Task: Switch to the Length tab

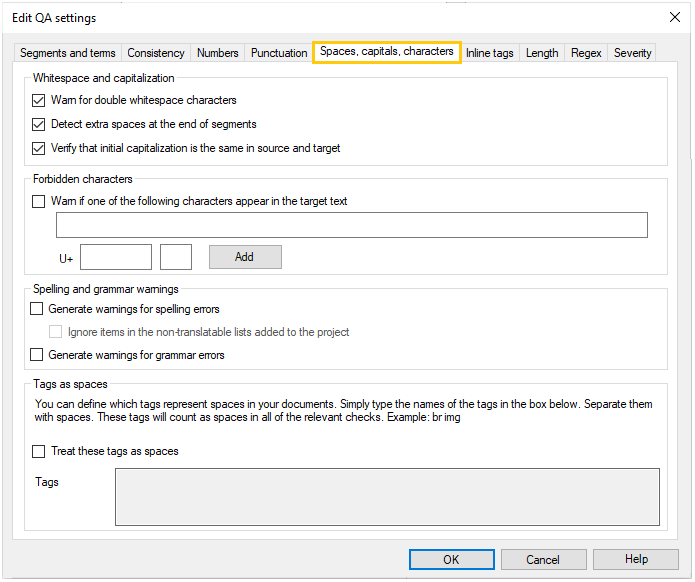Action: [542, 53]
